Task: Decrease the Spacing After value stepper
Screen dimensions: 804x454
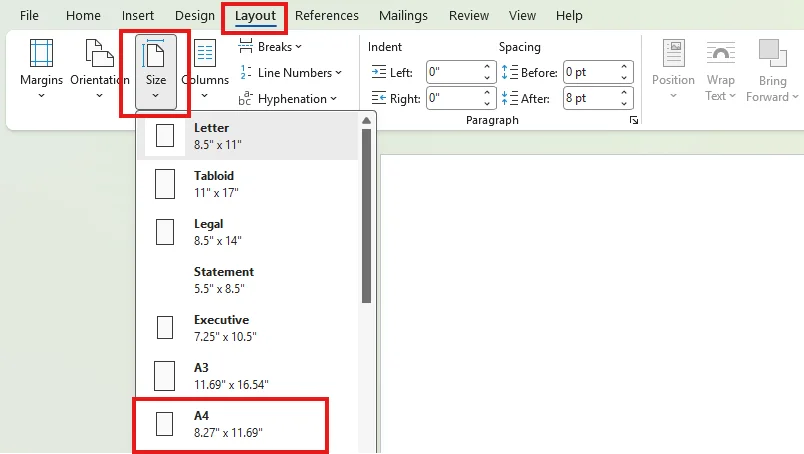Action: click(x=624, y=103)
